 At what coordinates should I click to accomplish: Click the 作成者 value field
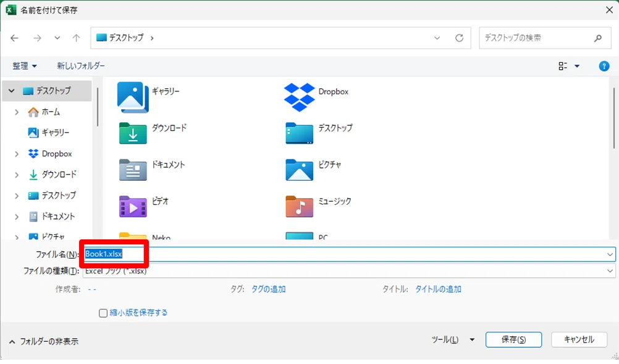tap(92, 289)
